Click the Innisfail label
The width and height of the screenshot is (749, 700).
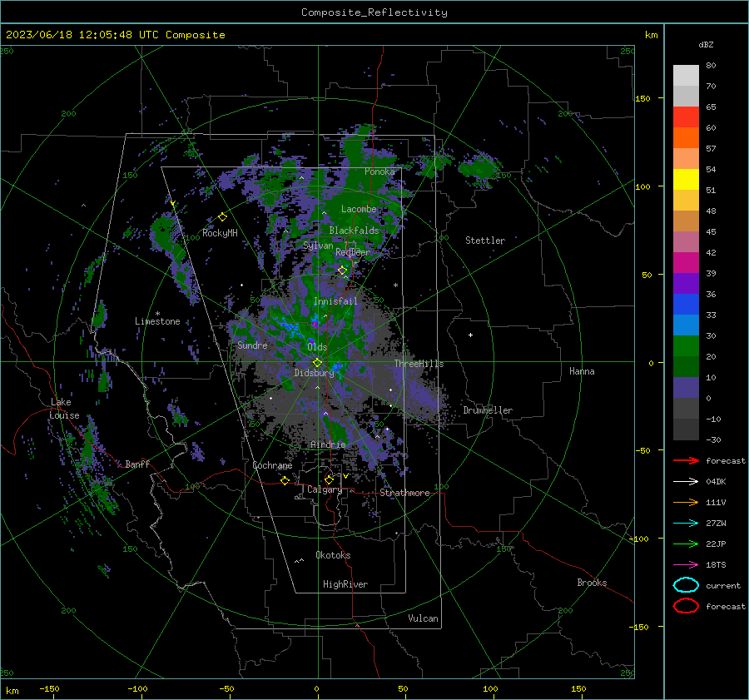pos(335,301)
